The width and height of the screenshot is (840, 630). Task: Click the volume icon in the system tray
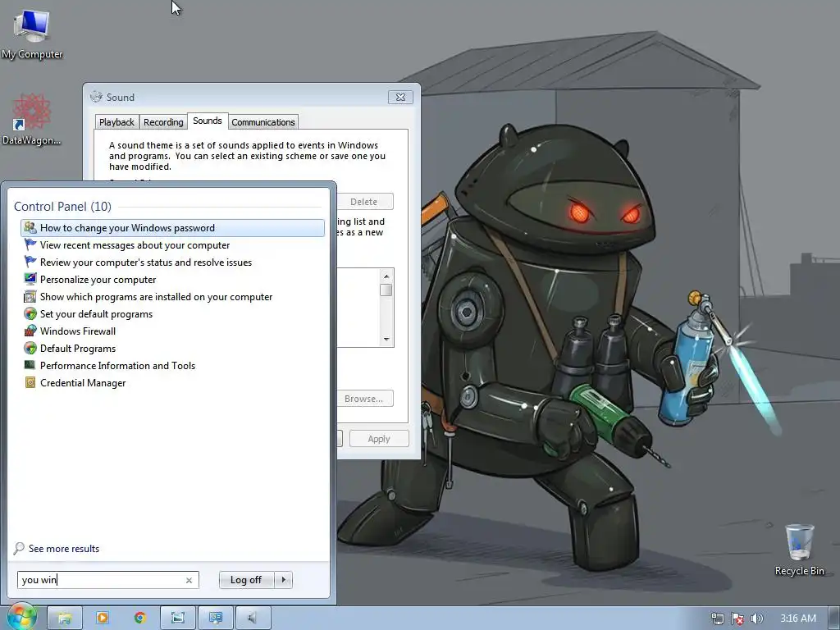tap(756, 619)
